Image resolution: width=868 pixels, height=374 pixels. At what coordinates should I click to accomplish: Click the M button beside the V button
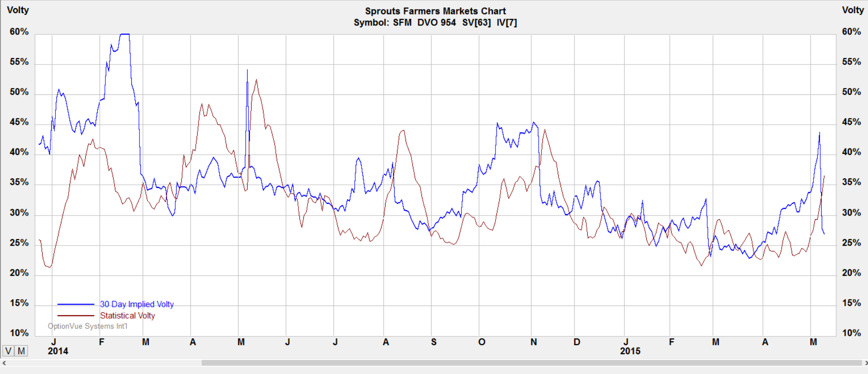[x=21, y=351]
